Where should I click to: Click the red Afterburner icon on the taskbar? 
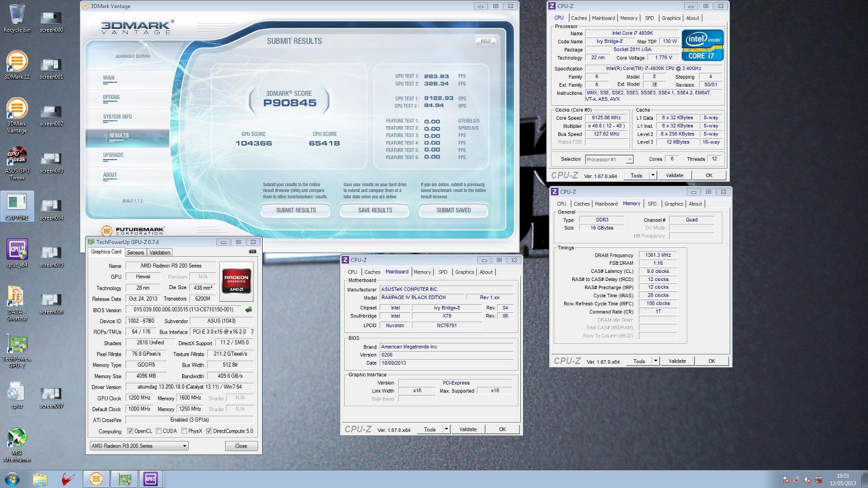[68, 479]
